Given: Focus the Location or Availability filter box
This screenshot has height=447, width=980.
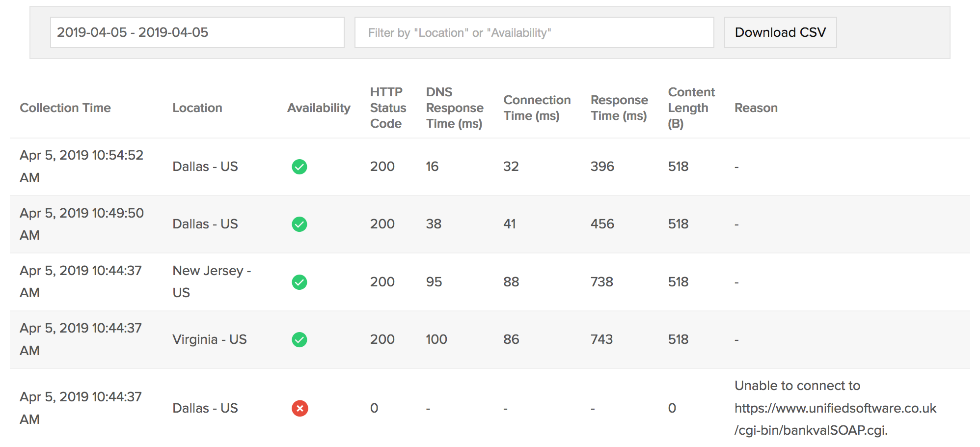Looking at the screenshot, I should point(534,32).
